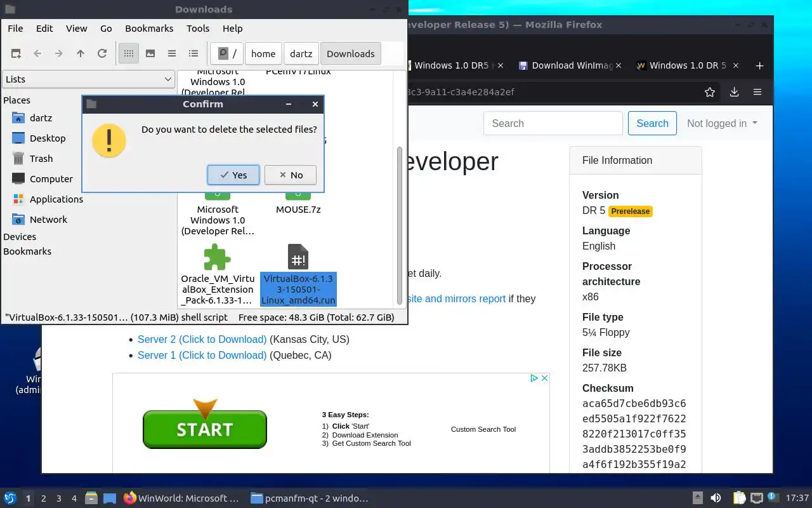Open the File menu in Downloads window
Screen dimensions: 812x508
click(15, 29)
